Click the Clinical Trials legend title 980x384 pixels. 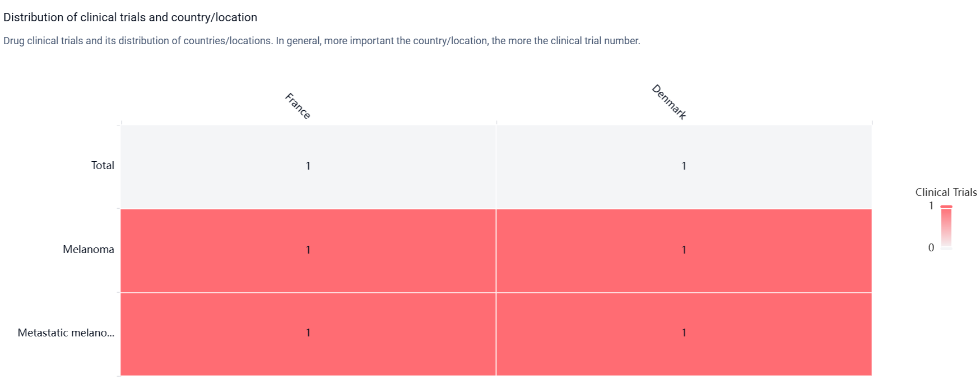[x=946, y=193]
